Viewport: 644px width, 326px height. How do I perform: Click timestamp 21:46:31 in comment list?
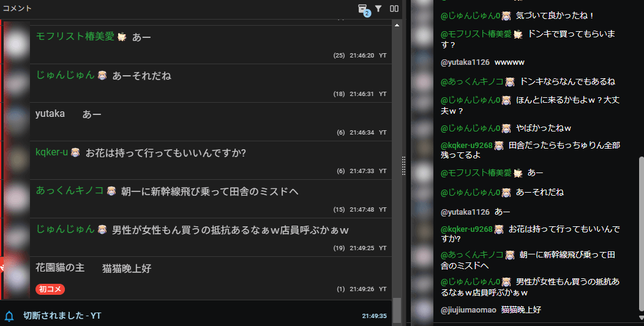click(x=362, y=94)
